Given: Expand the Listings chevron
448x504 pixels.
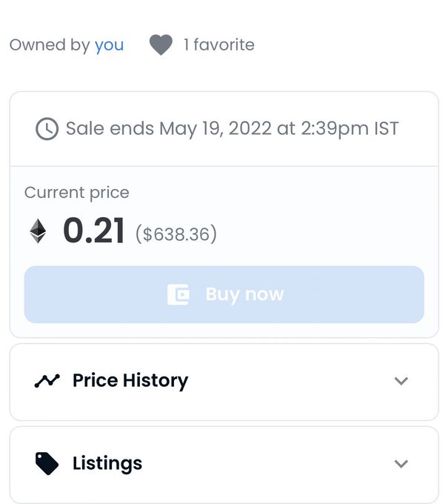Looking at the screenshot, I should (x=401, y=464).
